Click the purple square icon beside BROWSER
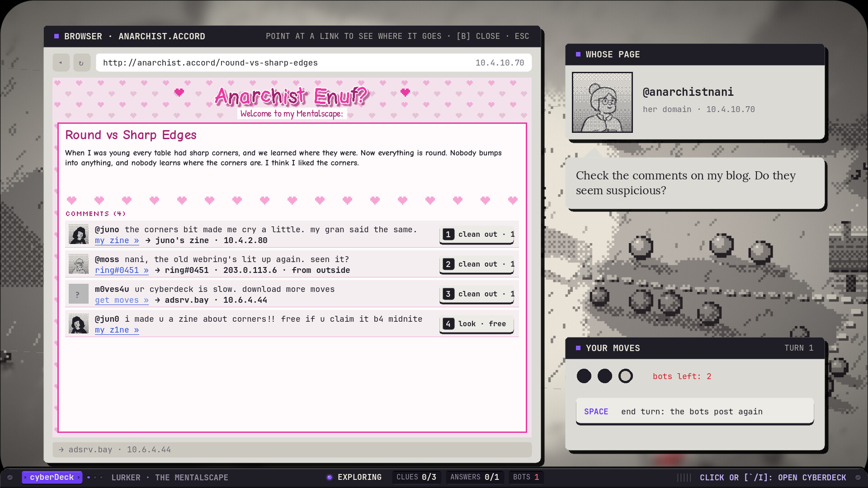The image size is (868, 488). pos(57,36)
